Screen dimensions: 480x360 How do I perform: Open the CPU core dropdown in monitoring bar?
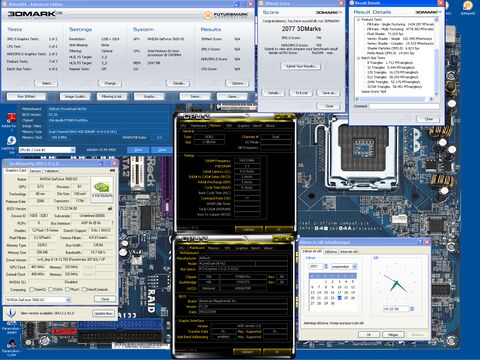(47, 150)
